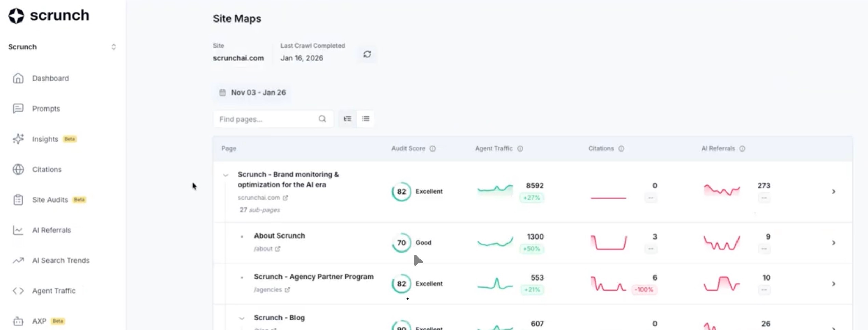
Task: Click the Scrunch - Blog page title
Action: pyautogui.click(x=279, y=318)
